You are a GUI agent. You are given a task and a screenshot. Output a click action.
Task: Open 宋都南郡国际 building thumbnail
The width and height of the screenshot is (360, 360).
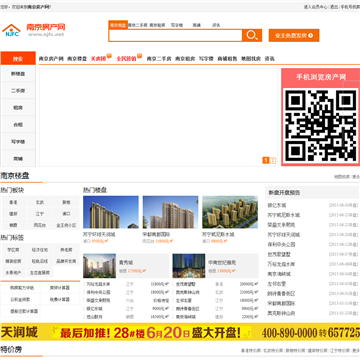(170, 212)
